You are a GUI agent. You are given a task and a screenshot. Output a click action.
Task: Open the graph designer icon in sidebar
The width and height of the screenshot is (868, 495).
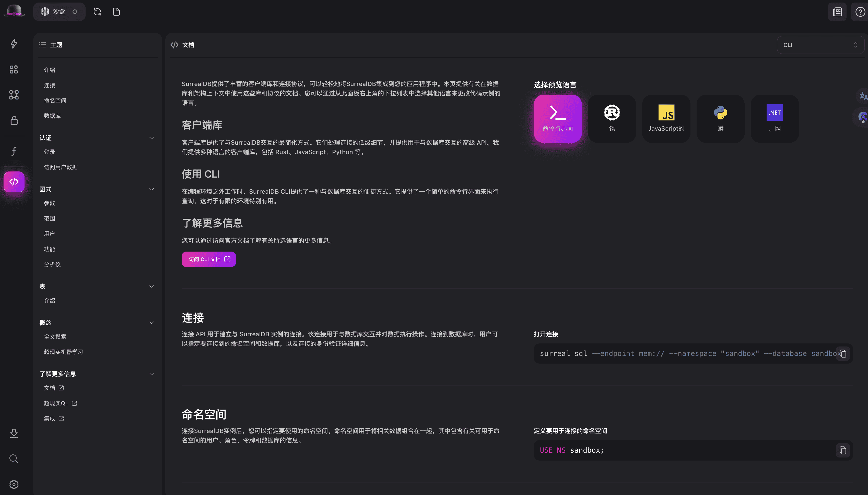[14, 95]
